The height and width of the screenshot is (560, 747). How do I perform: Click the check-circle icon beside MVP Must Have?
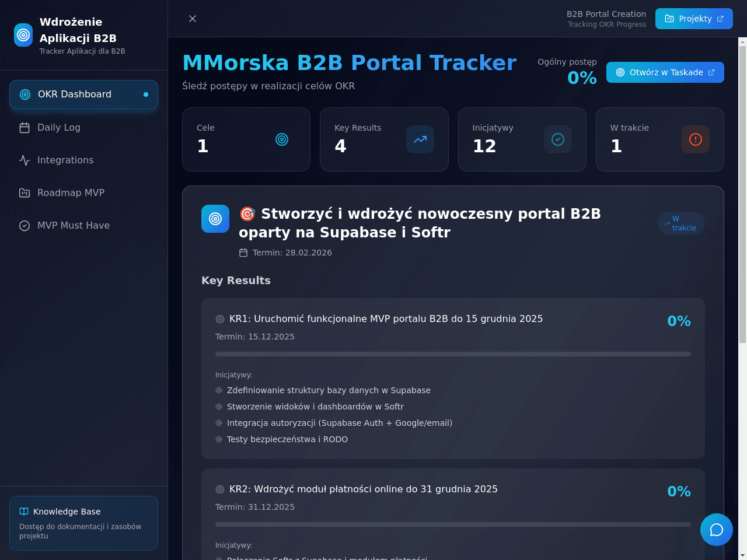[x=25, y=226]
